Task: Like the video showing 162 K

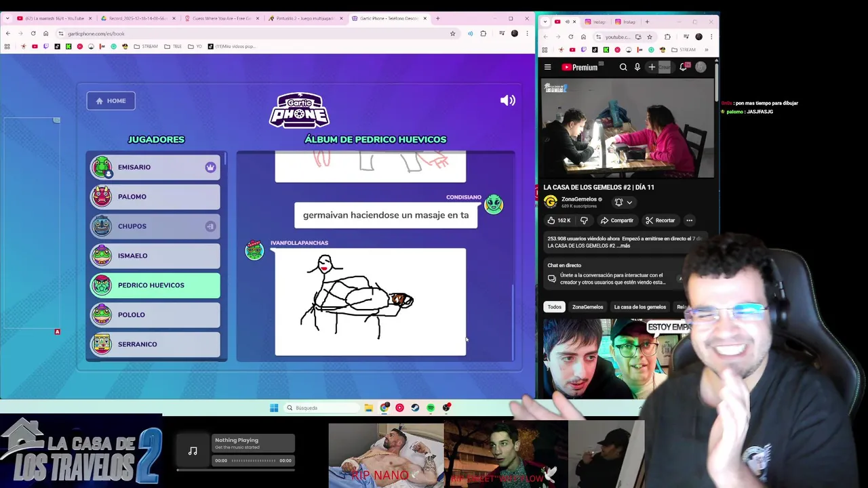Action: (559, 220)
